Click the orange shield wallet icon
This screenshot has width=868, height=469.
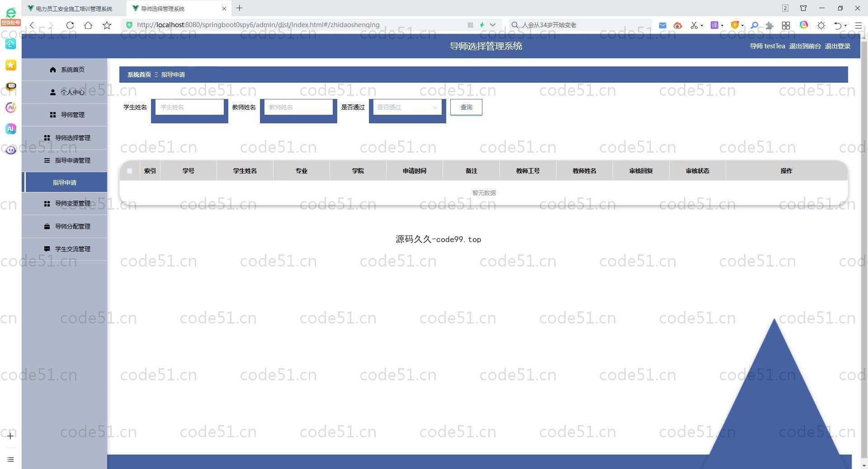click(x=735, y=25)
